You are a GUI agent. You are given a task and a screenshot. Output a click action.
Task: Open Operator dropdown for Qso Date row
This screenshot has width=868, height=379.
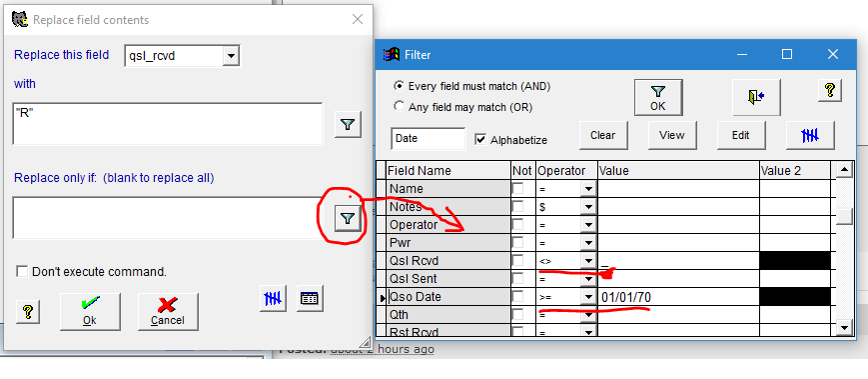coord(588,297)
